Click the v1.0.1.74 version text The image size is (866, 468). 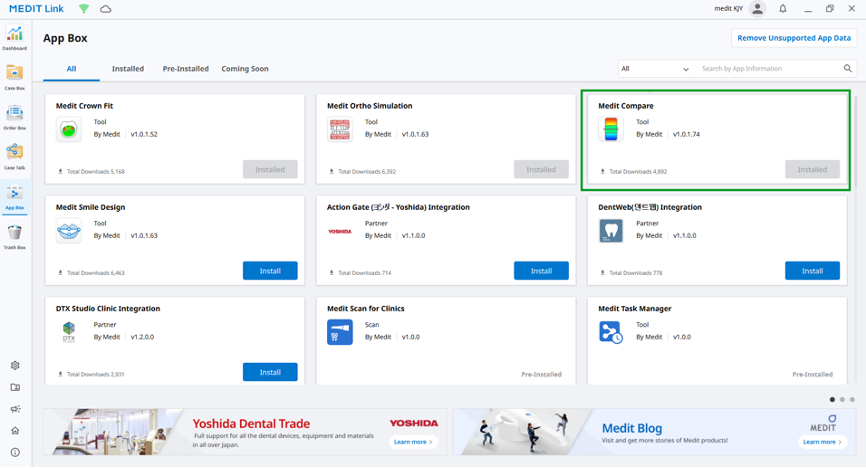(687, 134)
